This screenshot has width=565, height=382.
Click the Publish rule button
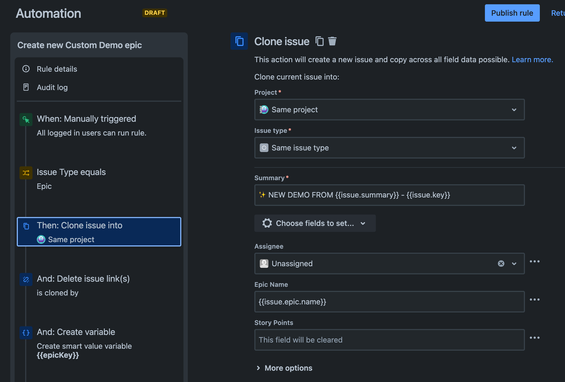click(x=512, y=13)
